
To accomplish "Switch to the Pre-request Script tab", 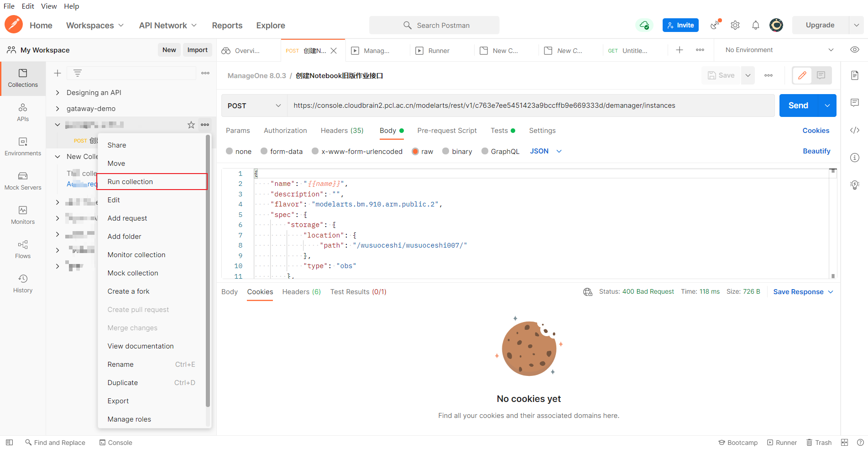I will 447,131.
